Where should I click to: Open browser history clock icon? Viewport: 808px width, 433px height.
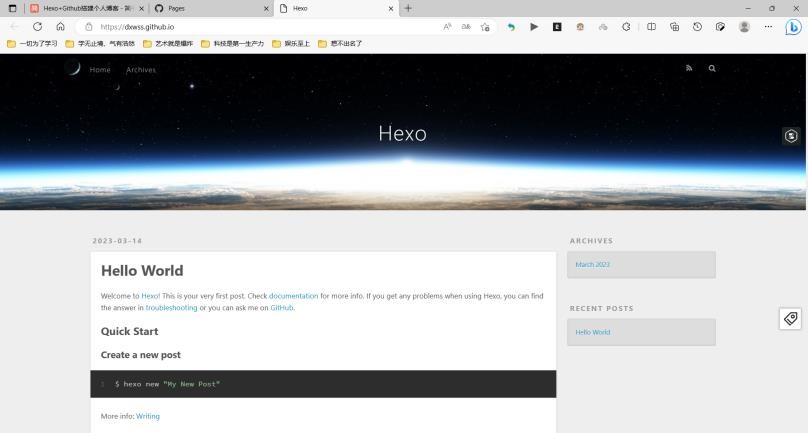click(697, 27)
